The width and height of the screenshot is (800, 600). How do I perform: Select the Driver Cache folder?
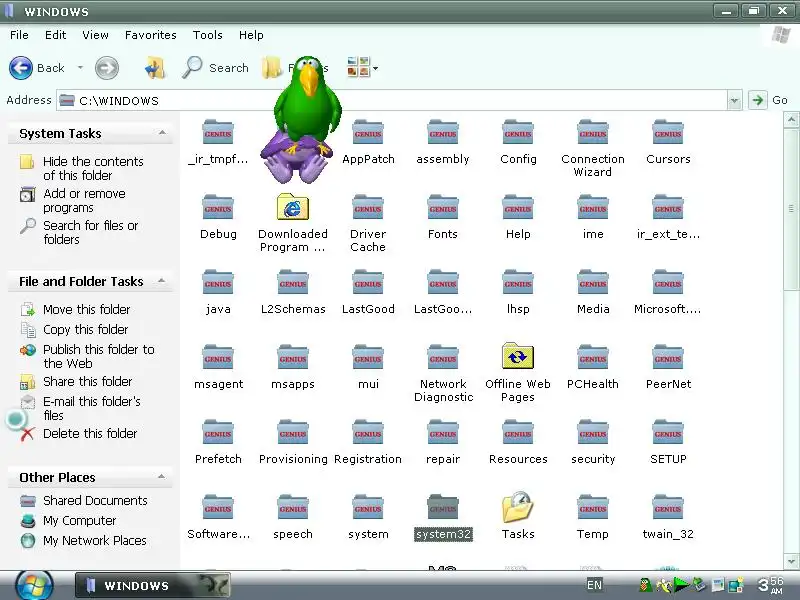(x=368, y=207)
